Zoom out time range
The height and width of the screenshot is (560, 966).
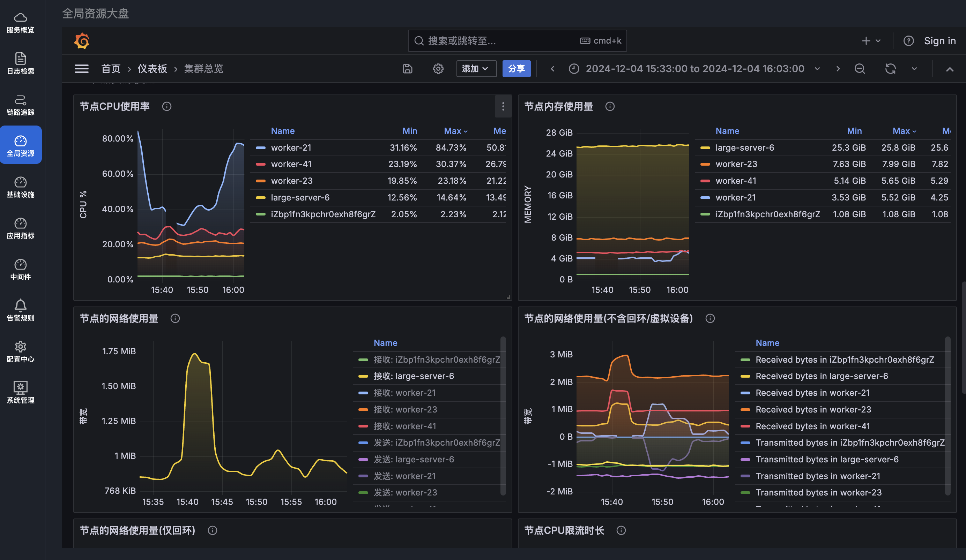click(x=860, y=69)
